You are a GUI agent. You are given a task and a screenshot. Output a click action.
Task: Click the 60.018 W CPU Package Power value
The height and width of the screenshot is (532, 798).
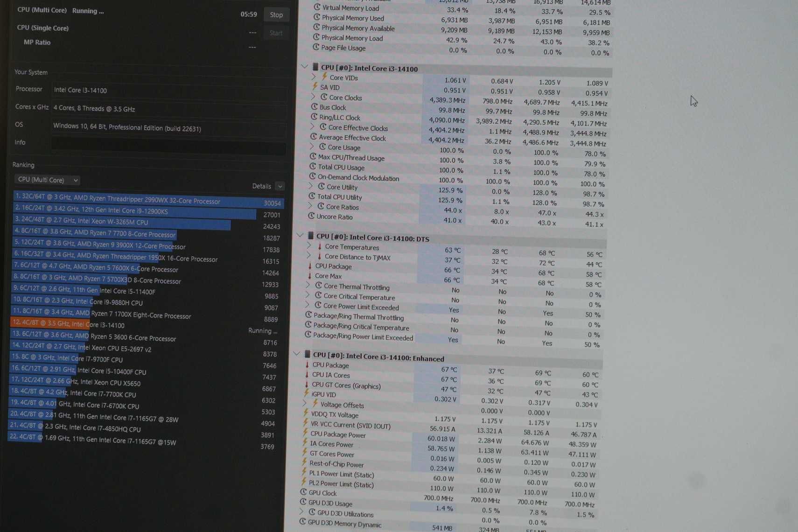coord(441,439)
